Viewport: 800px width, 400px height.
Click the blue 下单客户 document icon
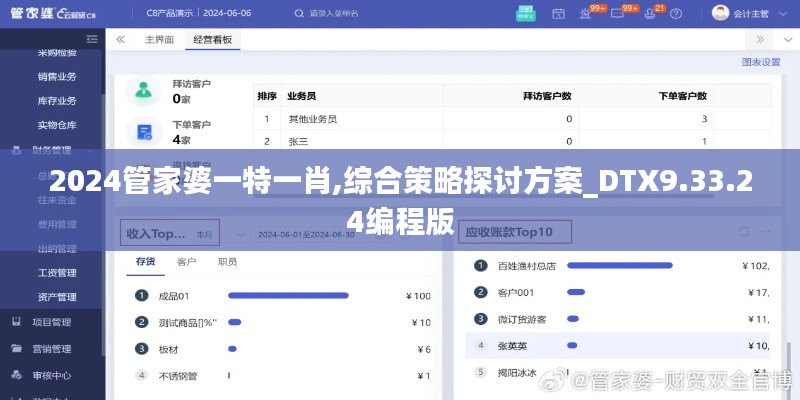coord(144,132)
